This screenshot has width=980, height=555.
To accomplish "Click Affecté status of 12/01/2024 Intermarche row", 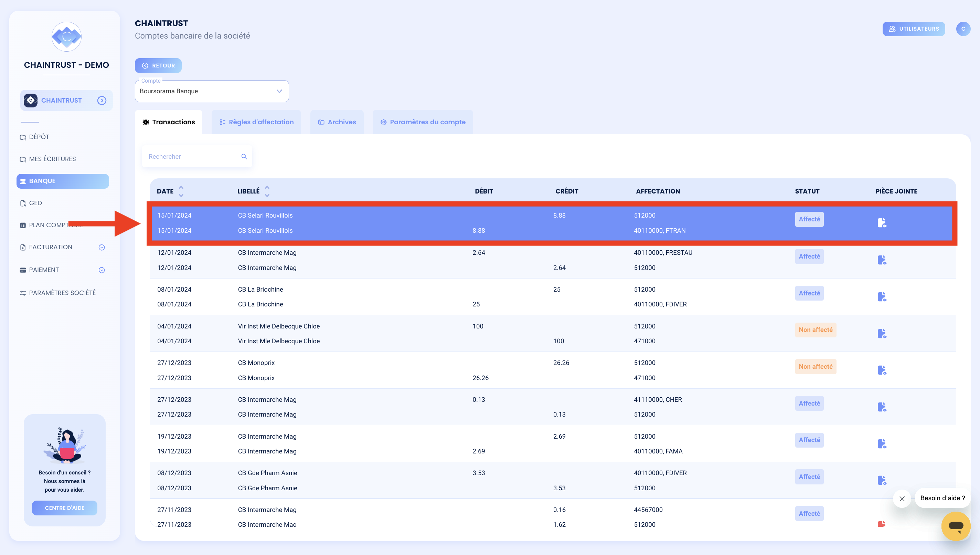I will [809, 256].
